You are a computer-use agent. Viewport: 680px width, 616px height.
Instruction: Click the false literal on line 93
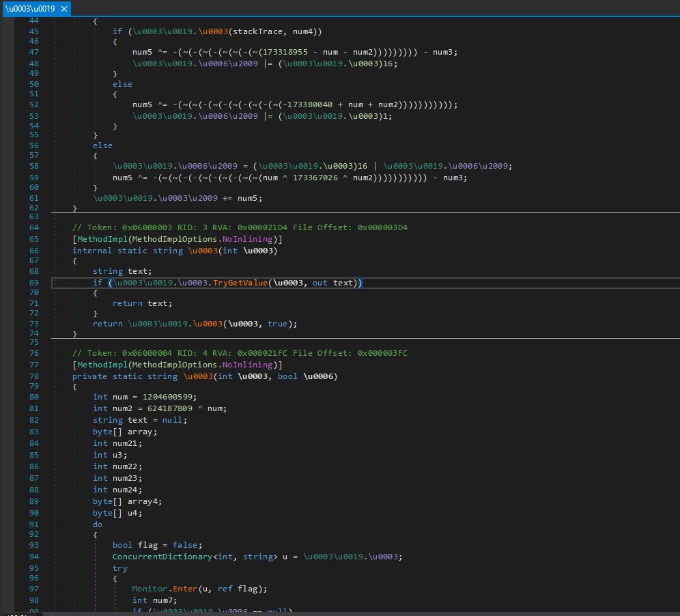point(185,545)
